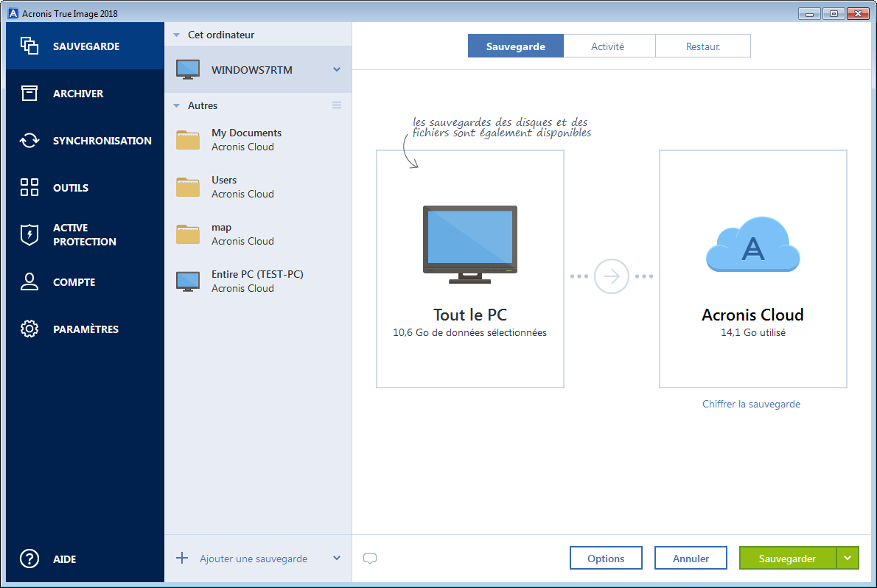Image resolution: width=877 pixels, height=588 pixels.
Task: Click the Acronis Cloud destination label
Action: (753, 315)
